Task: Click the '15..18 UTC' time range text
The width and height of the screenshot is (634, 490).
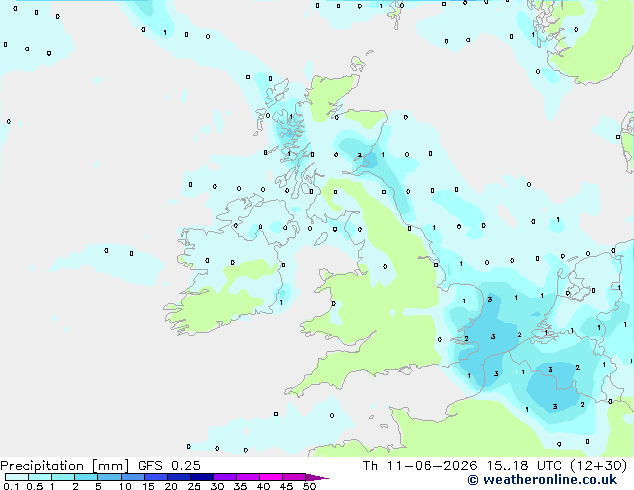Action: [x=524, y=466]
